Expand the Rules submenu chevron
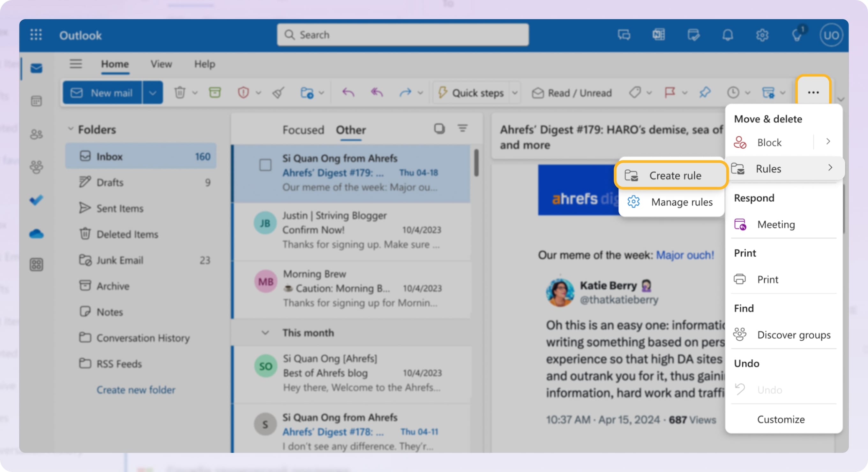Screen dimensions: 868x472 [830, 168]
